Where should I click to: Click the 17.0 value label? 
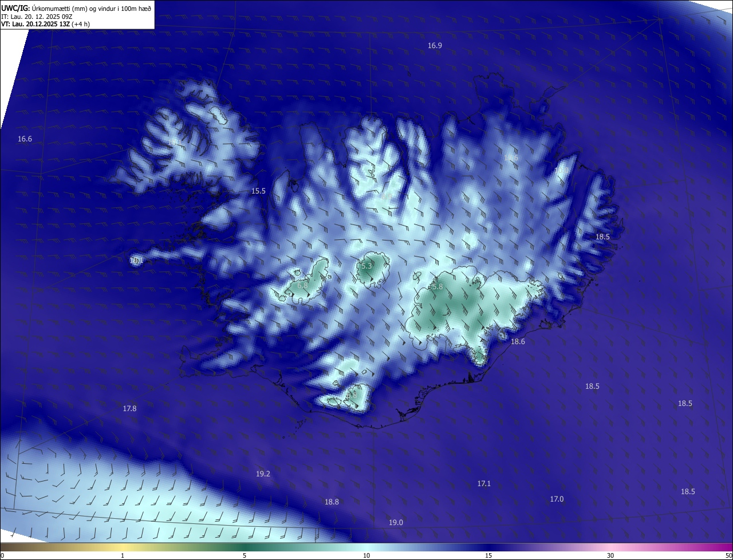557,499
